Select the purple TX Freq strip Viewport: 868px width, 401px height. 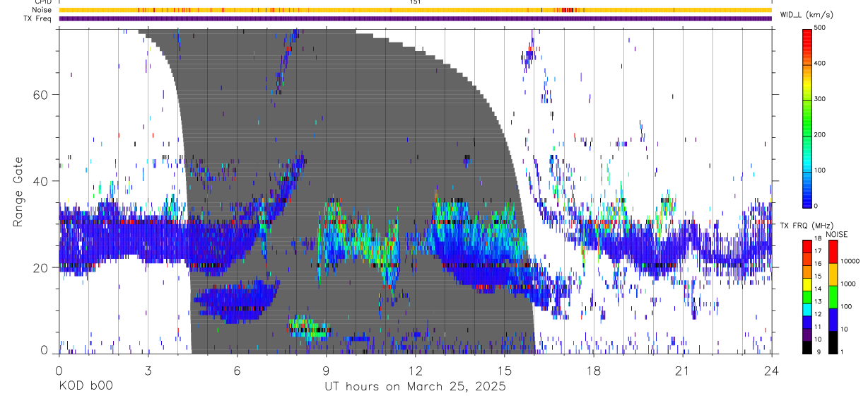(x=415, y=18)
